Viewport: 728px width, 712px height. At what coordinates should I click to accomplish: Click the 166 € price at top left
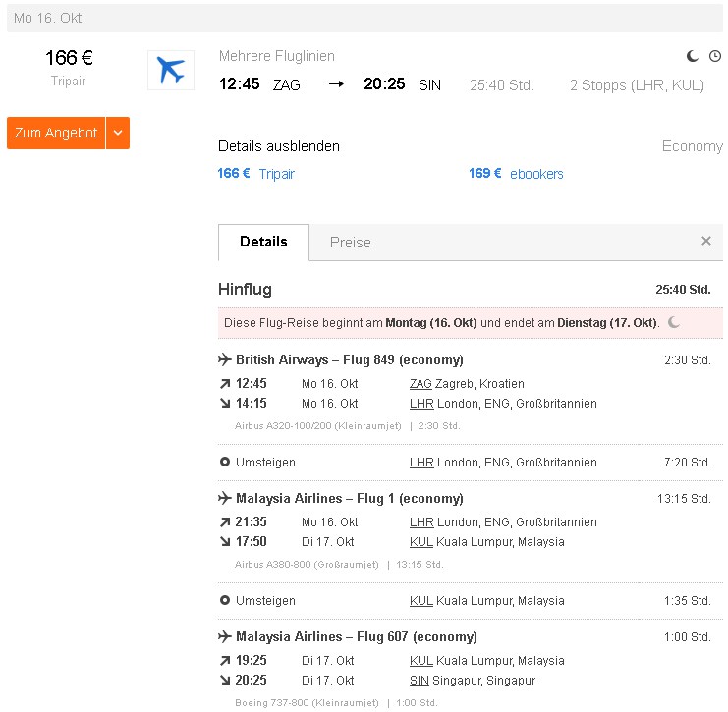point(69,58)
